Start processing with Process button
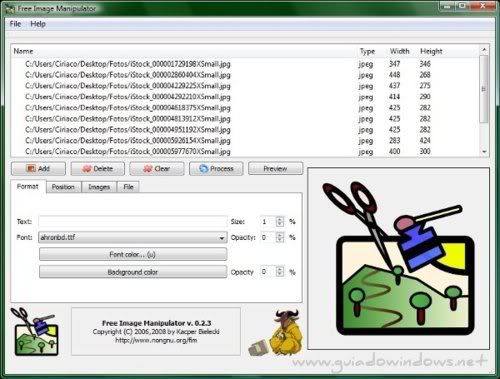Image resolution: width=500 pixels, height=379 pixels. [x=216, y=169]
